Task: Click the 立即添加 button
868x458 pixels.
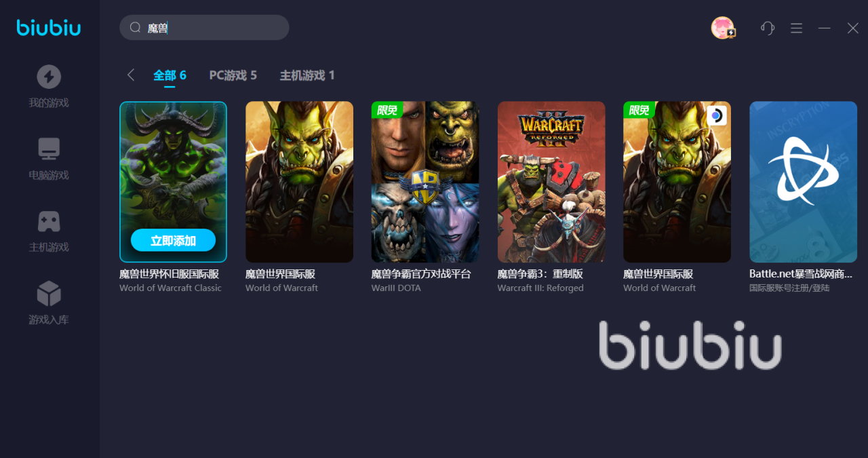Action: [173, 240]
